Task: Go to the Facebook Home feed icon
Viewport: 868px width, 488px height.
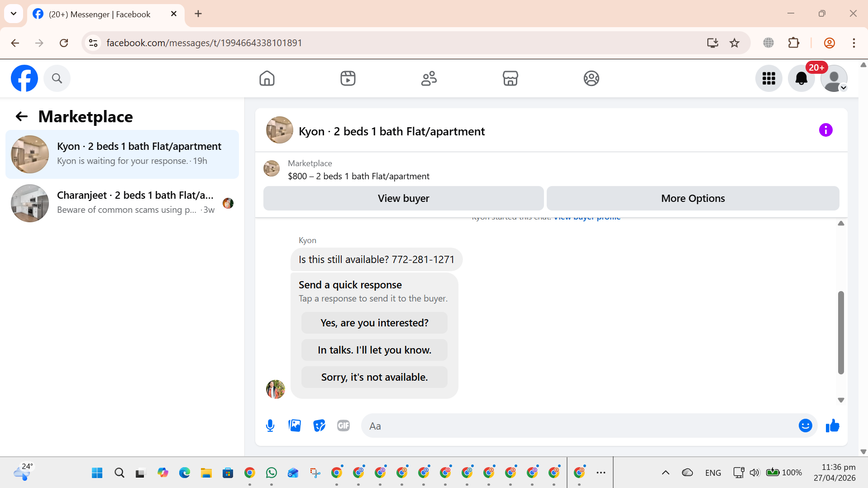Action: coord(267,78)
